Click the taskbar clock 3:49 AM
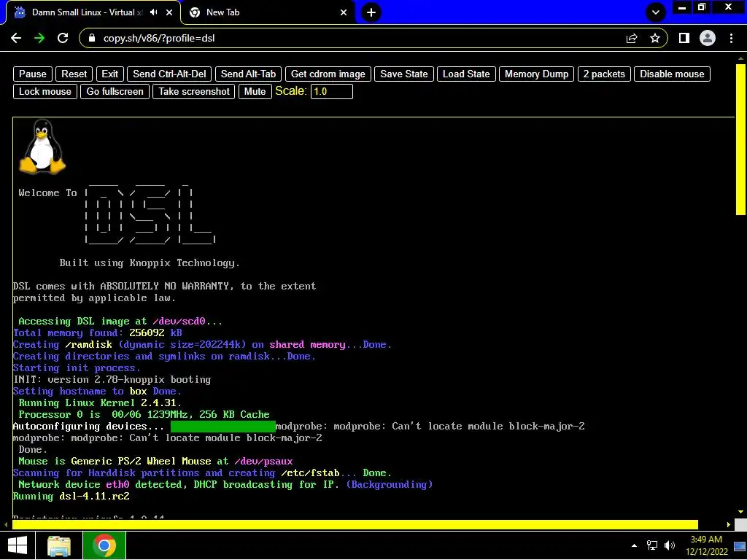The width and height of the screenshot is (747, 560). coord(706,545)
